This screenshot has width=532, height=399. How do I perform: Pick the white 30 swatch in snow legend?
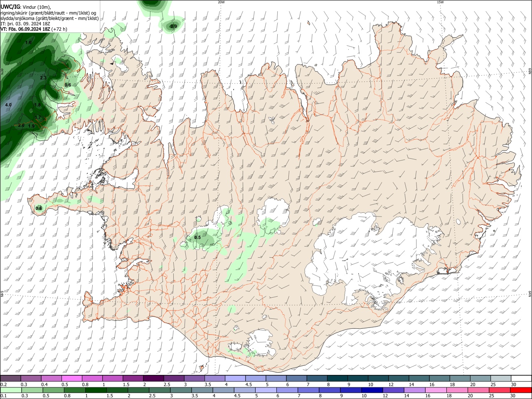[x=522, y=378]
